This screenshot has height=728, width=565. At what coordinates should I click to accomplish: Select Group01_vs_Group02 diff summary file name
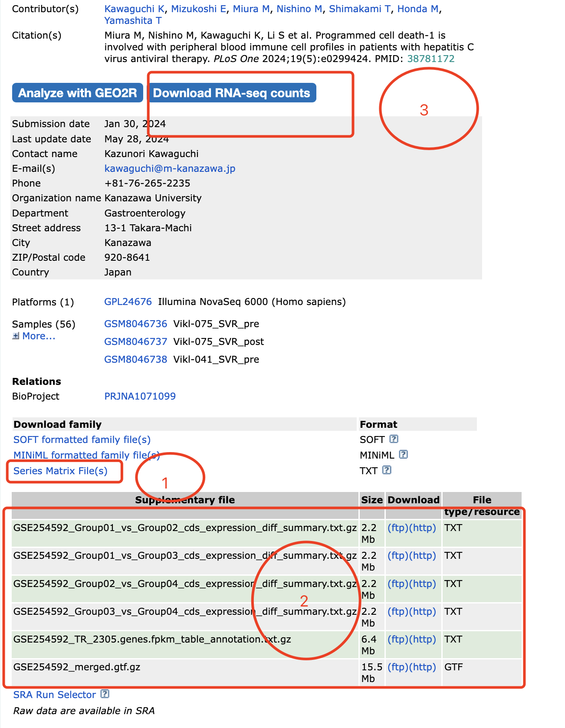185,528
